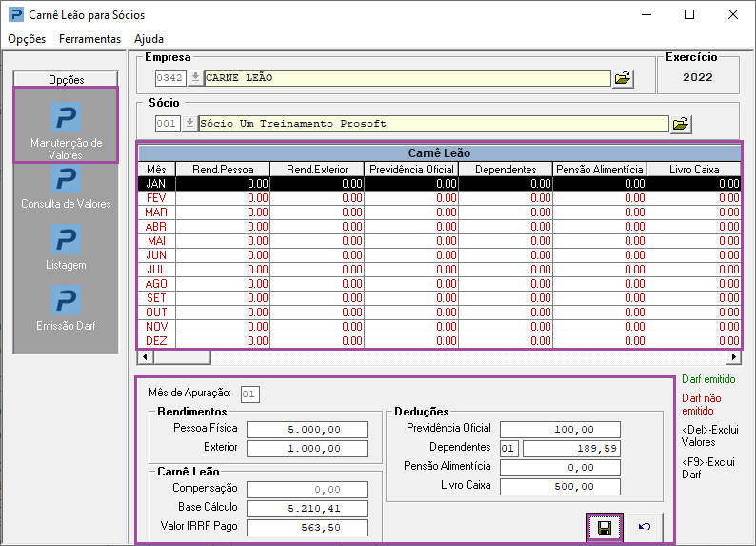Expand the Sócio code lookup arrow
The width and height of the screenshot is (756, 546).
[x=190, y=124]
